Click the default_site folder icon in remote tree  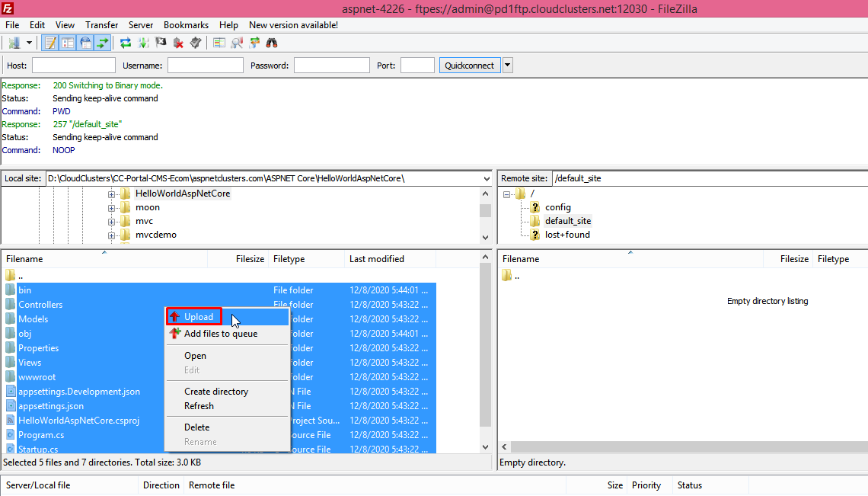tap(535, 220)
